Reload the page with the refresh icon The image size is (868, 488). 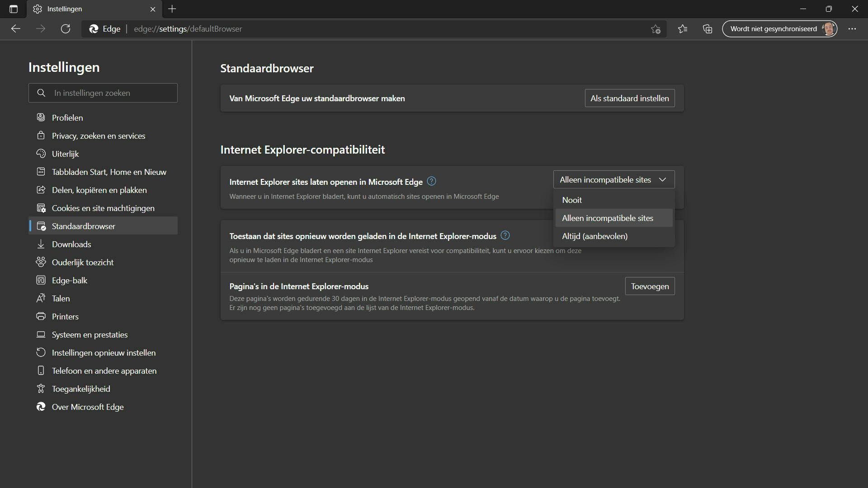click(x=66, y=29)
